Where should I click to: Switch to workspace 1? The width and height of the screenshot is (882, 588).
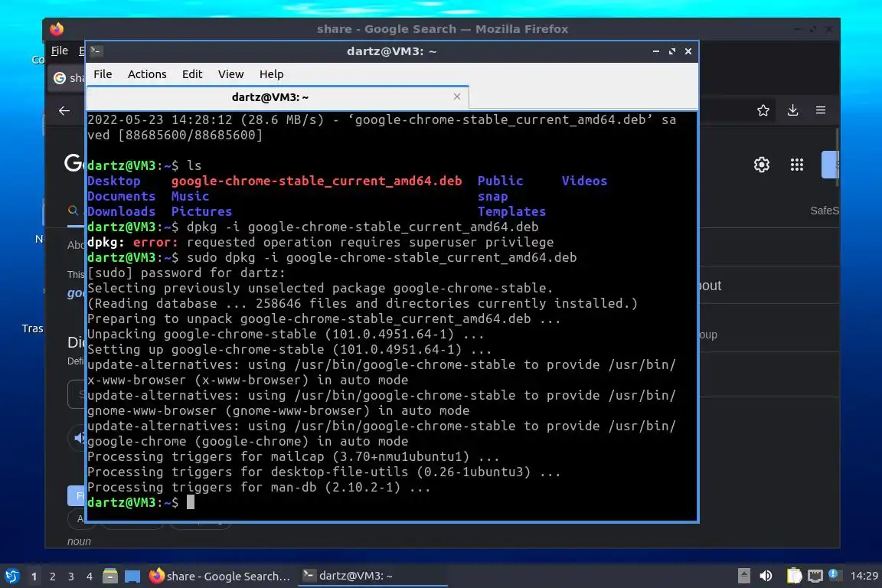(x=34, y=577)
